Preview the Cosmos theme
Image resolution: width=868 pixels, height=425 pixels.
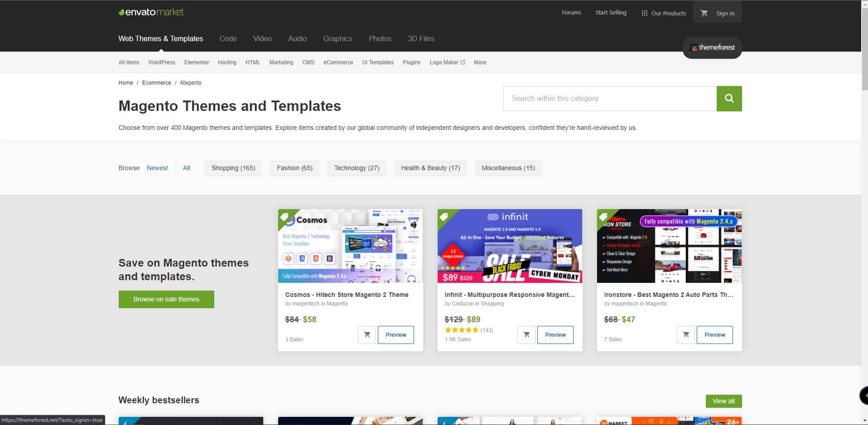395,335
